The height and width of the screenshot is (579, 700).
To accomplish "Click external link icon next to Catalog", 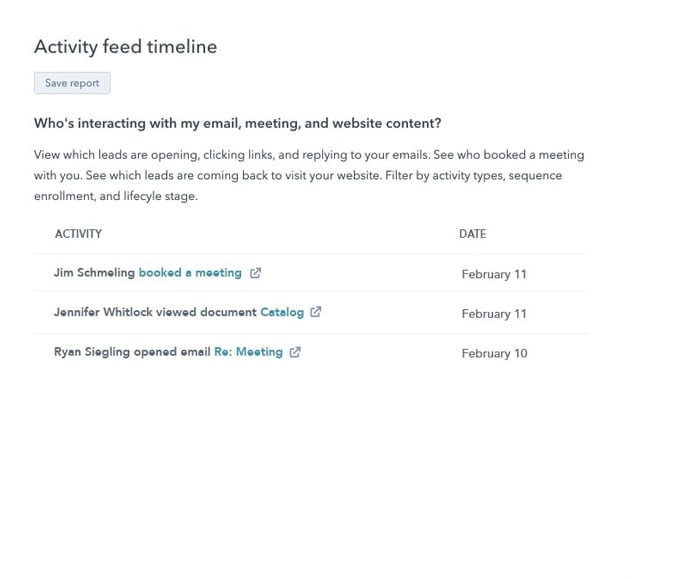I will coord(316,312).
